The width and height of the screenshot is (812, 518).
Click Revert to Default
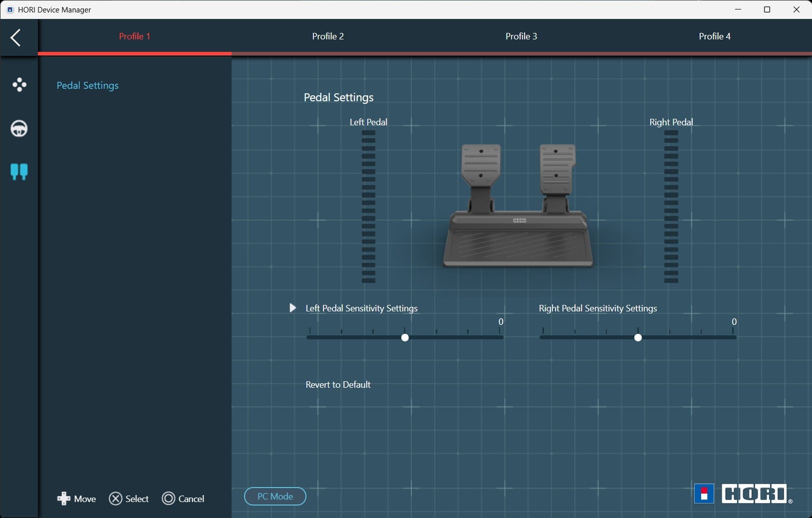[338, 385]
